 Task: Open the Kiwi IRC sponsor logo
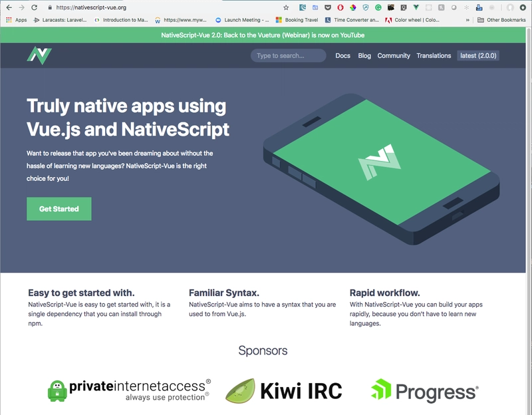(x=284, y=390)
